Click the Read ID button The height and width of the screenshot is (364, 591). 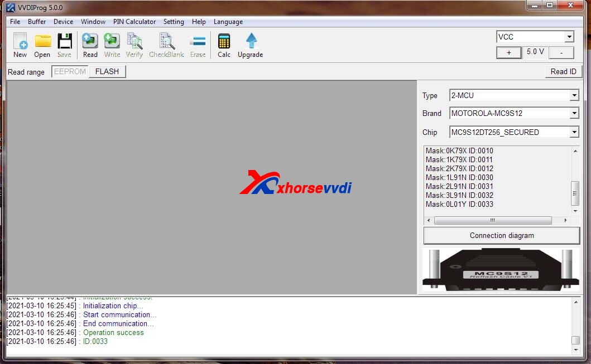pos(563,71)
